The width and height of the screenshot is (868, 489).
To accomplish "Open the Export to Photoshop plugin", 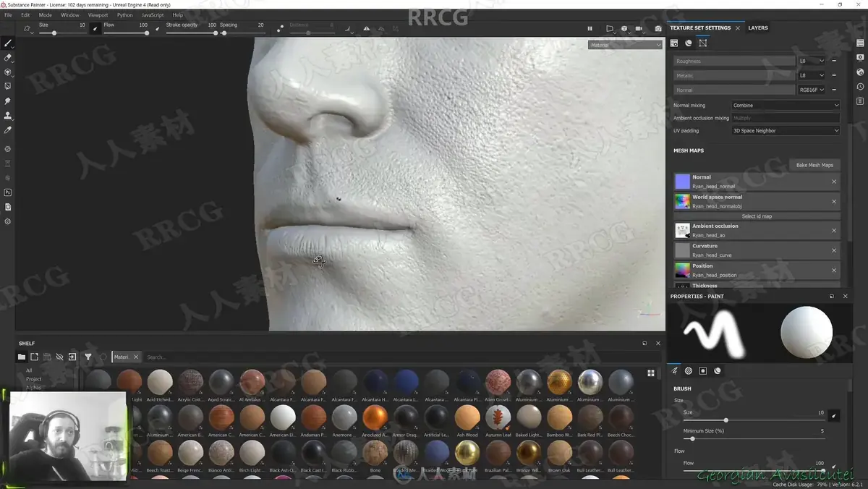I will click(x=8, y=192).
